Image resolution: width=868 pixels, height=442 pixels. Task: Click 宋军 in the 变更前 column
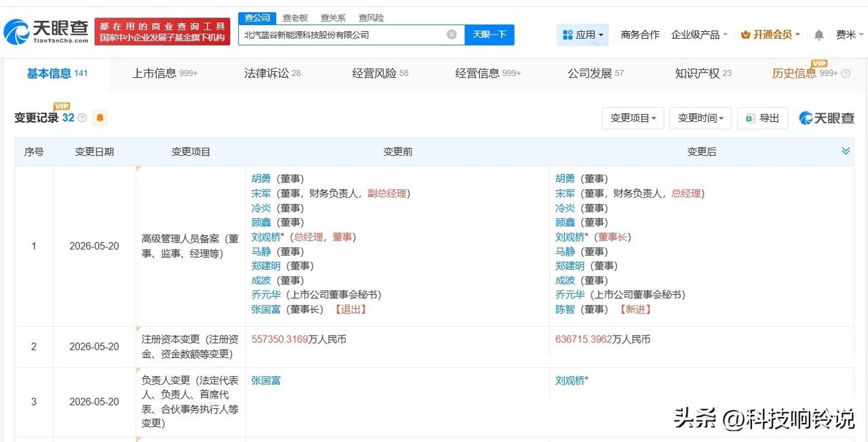pos(261,193)
